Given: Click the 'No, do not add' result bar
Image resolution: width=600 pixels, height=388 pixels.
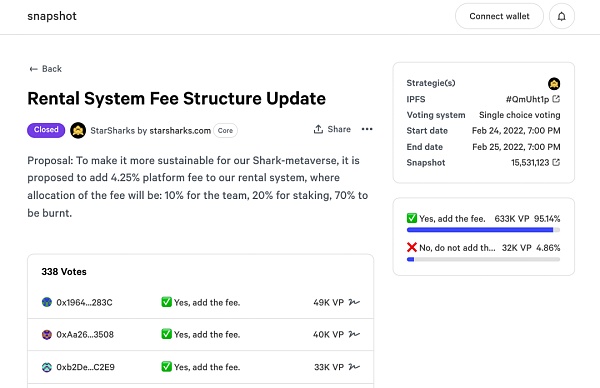Looking at the screenshot, I should click(x=483, y=259).
